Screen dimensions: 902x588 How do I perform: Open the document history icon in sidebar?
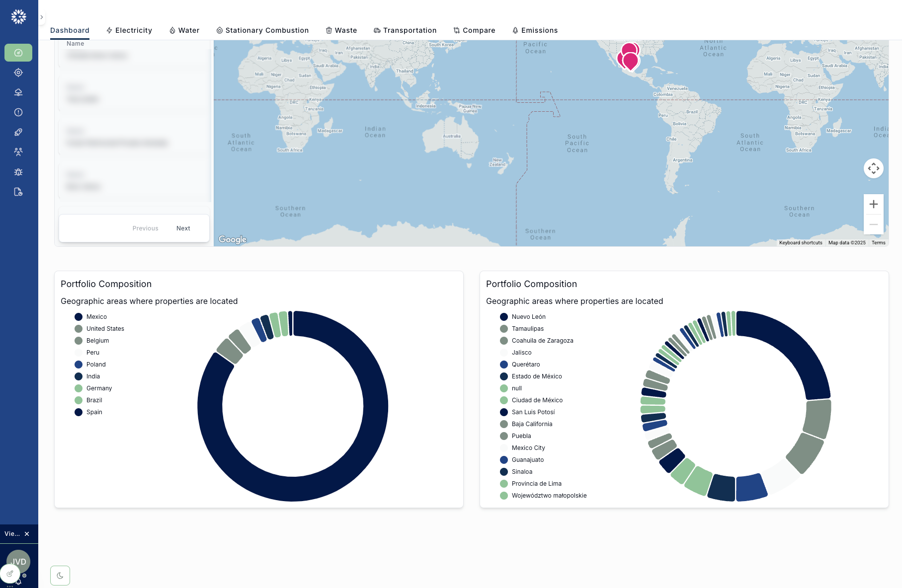[18, 191]
